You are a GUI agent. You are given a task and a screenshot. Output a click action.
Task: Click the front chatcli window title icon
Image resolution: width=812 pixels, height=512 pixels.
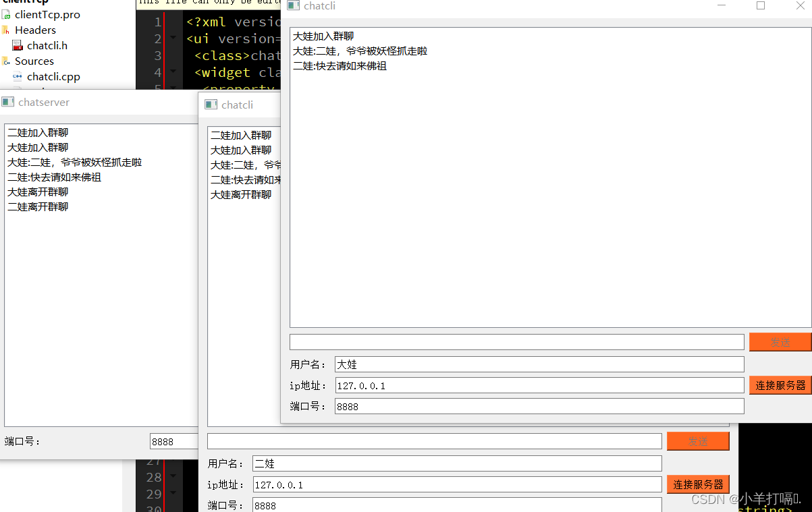click(293, 5)
